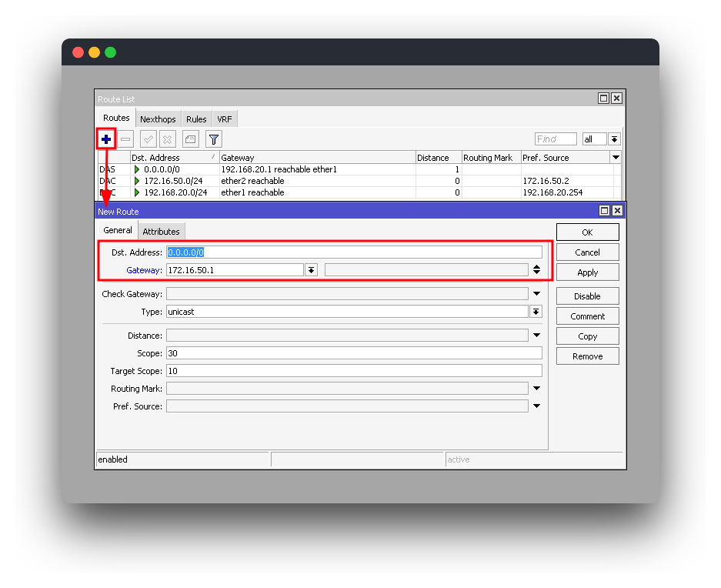Click the checkmark enable route icon

149,139
